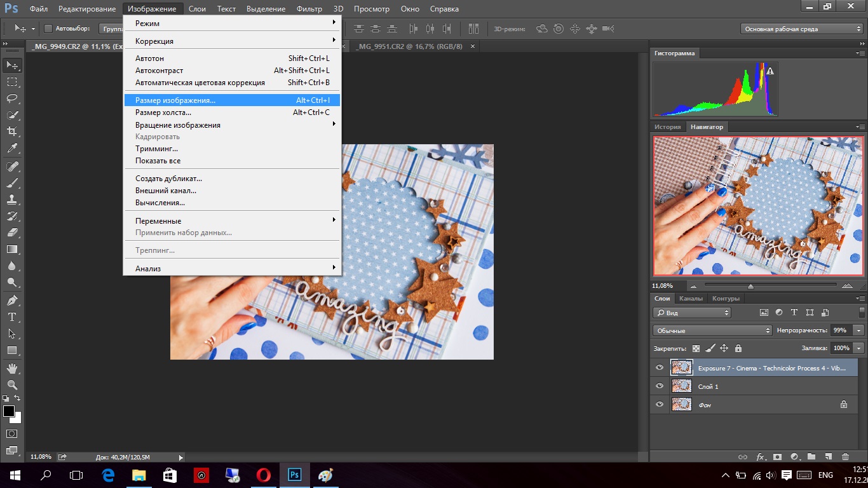
Task: Switch to the Каналы tab
Action: [x=691, y=299]
